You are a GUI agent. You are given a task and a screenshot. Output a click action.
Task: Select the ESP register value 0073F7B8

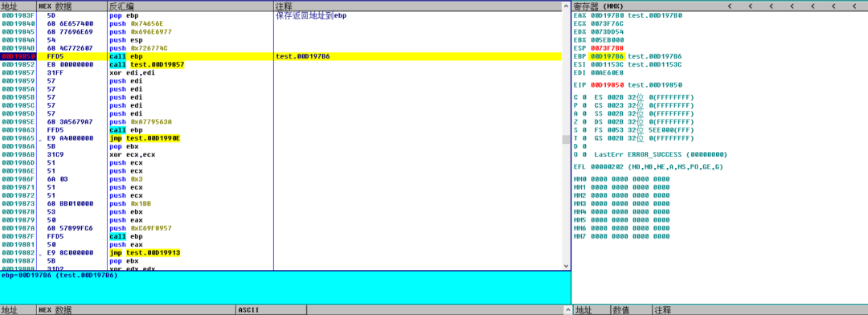click(x=608, y=48)
